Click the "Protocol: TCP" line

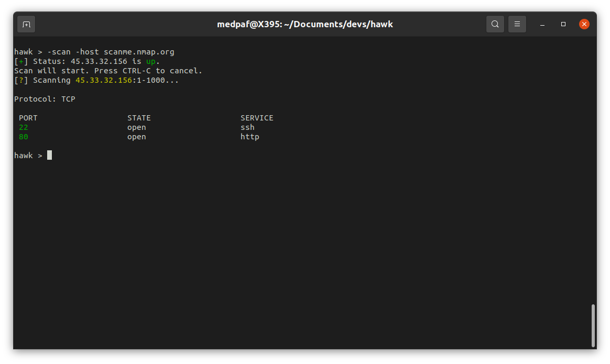pyautogui.click(x=45, y=99)
